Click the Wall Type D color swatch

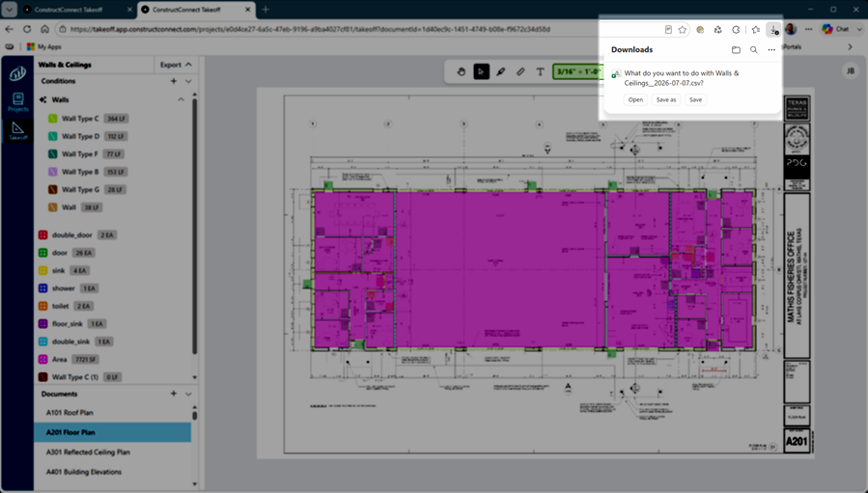click(x=52, y=136)
